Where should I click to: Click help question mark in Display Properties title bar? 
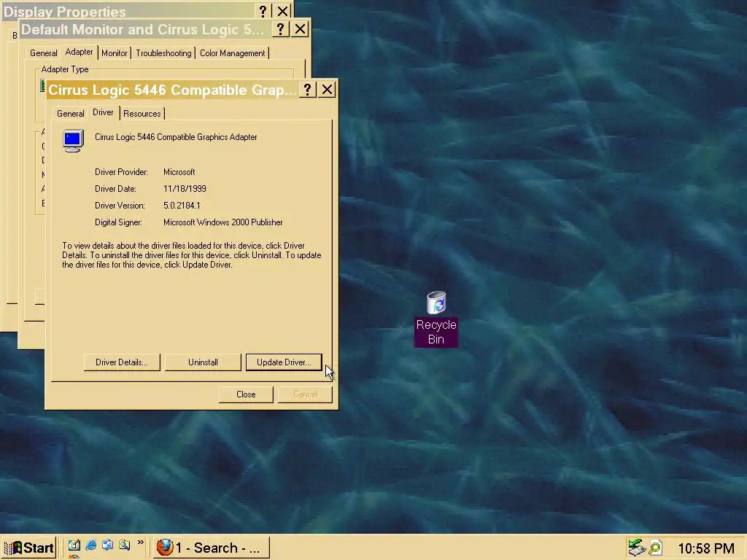263,10
